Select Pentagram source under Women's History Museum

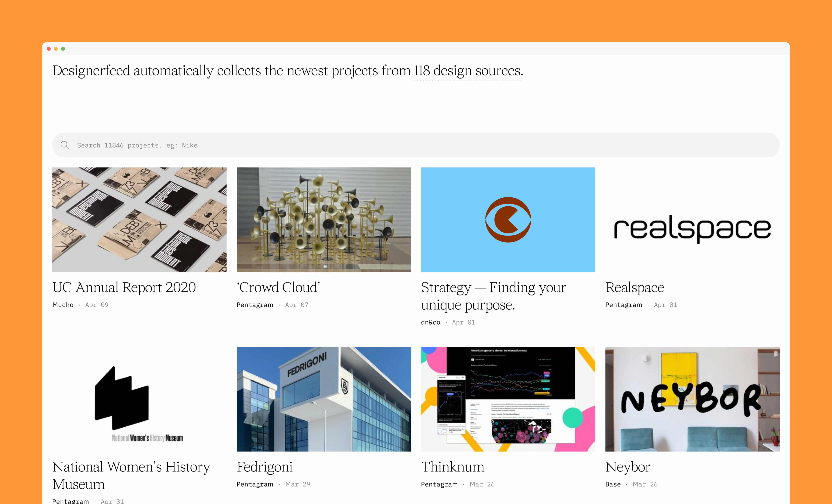[71, 501]
